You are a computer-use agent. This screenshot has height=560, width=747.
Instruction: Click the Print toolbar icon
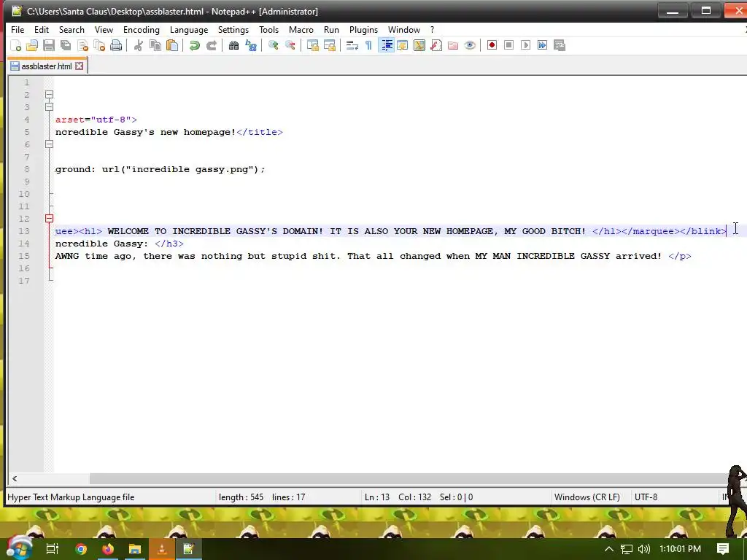point(116,45)
